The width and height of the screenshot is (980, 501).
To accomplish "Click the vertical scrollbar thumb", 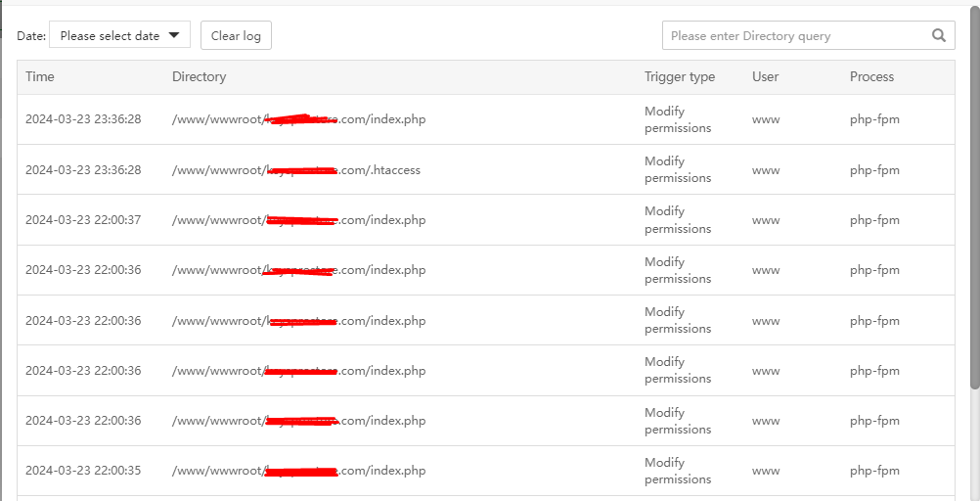I will (x=974, y=196).
